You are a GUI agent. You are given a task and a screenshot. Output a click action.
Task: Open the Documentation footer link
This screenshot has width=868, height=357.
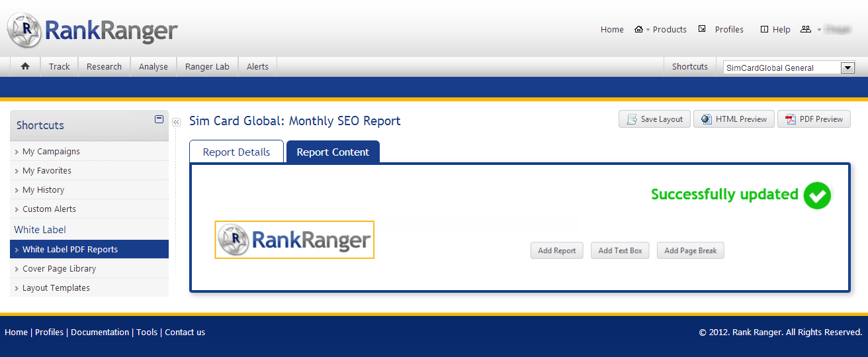100,332
